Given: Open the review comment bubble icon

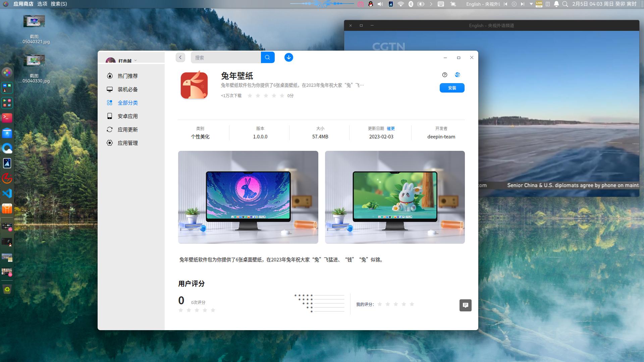Looking at the screenshot, I should pos(466,305).
